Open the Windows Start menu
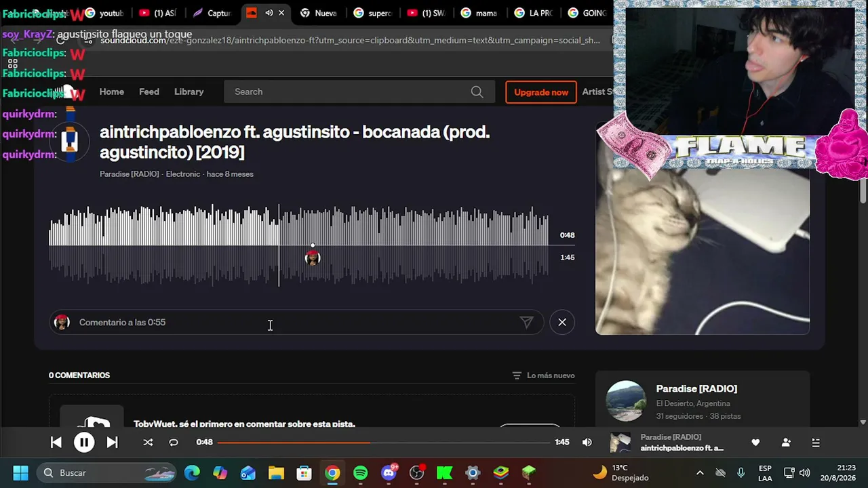The width and height of the screenshot is (868, 488). [20, 472]
